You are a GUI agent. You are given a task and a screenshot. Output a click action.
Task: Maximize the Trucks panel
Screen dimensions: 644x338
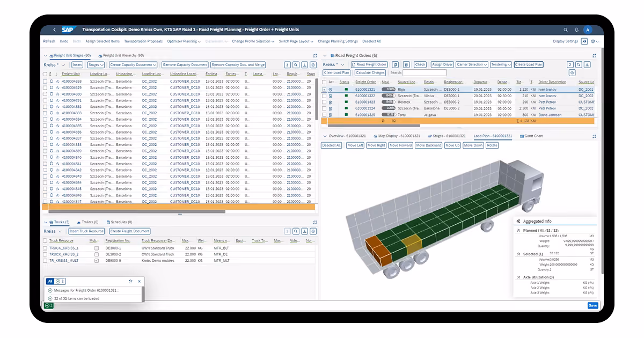point(315,222)
